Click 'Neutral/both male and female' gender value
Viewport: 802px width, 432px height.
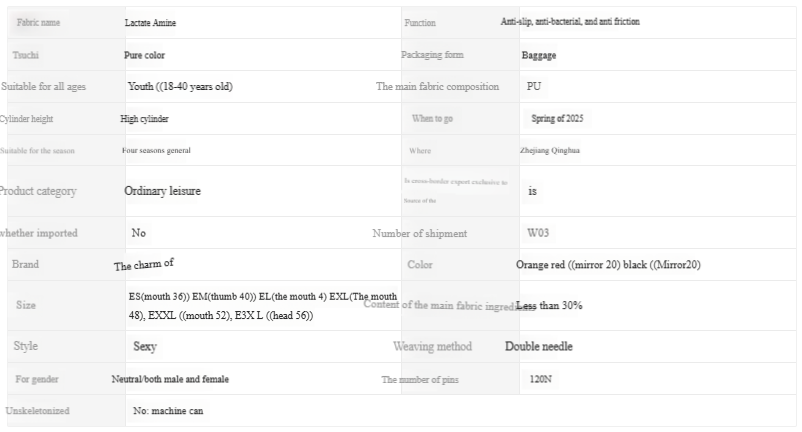point(170,380)
